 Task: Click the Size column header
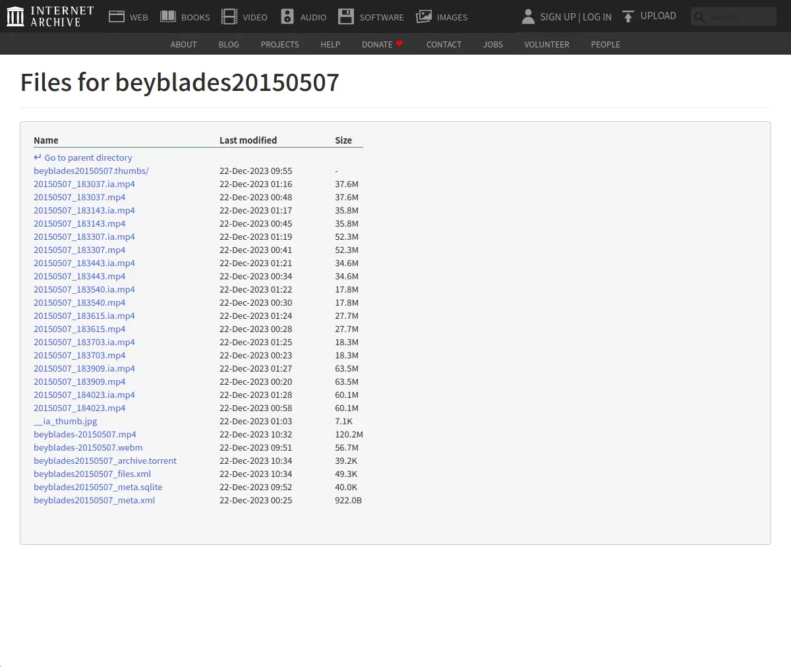click(343, 140)
